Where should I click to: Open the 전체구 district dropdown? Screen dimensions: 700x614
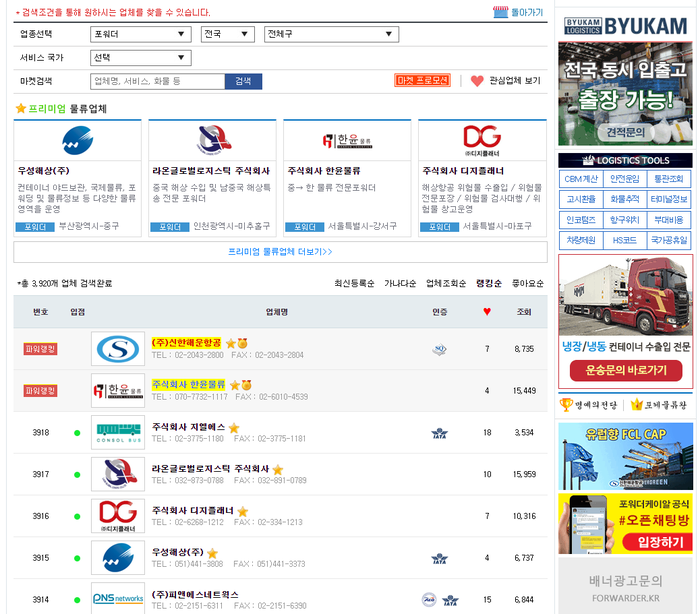pos(331,34)
